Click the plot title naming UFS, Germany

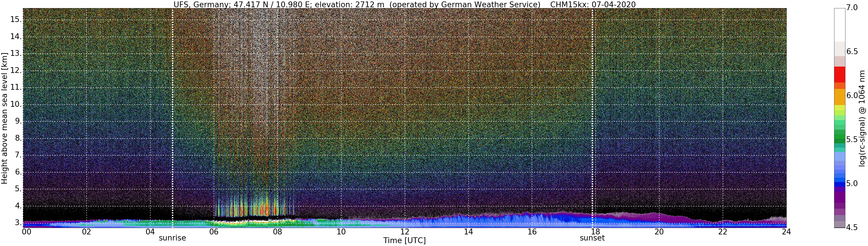point(404,4)
